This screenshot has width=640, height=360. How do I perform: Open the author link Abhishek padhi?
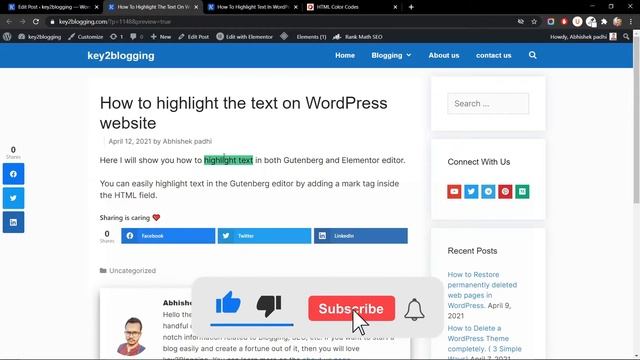[187, 141]
